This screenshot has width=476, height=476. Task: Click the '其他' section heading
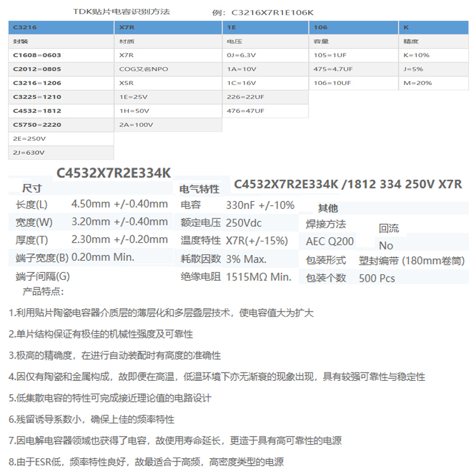[x=328, y=208]
